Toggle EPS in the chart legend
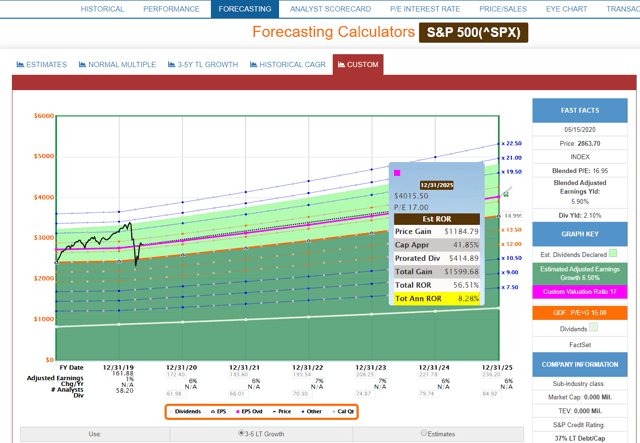 [x=219, y=412]
